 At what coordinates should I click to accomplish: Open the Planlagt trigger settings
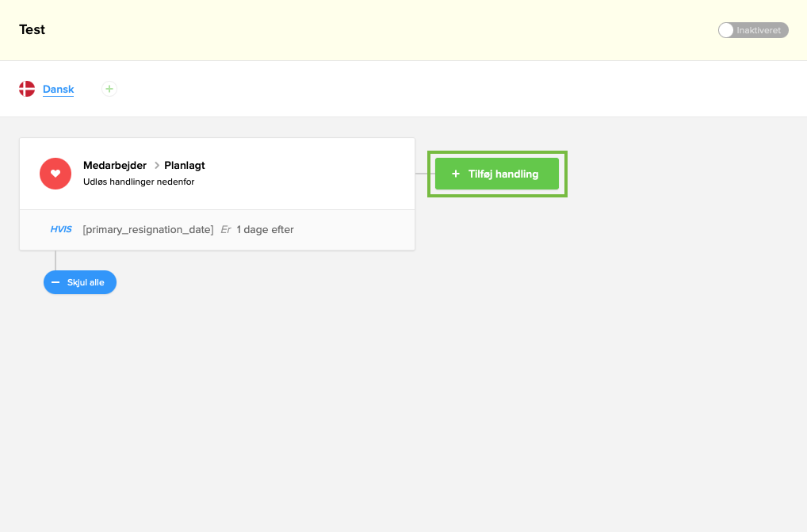click(184, 166)
